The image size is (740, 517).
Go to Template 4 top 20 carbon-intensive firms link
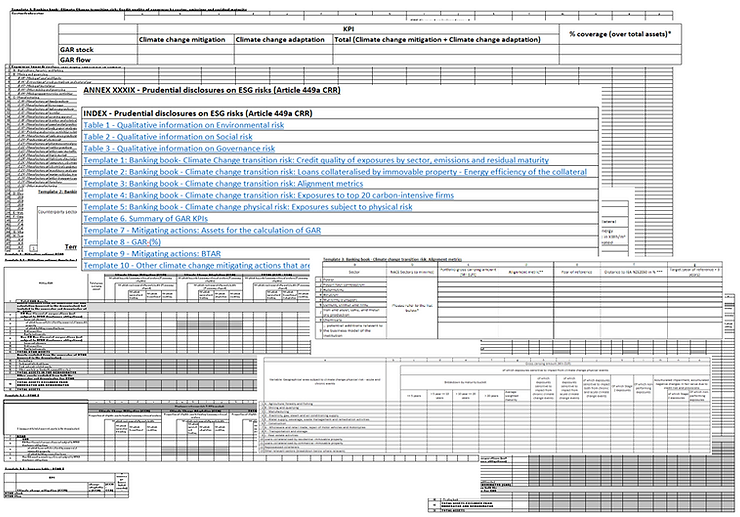coord(269,195)
